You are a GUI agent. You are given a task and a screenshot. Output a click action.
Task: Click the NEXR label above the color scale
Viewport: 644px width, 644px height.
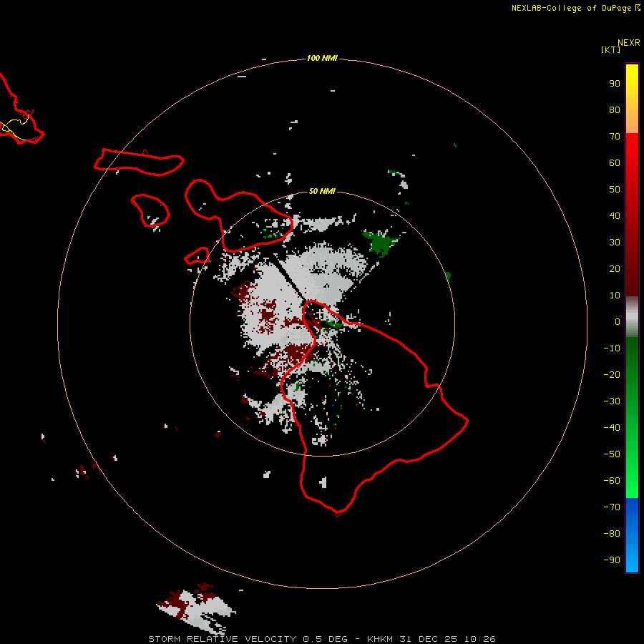(x=628, y=43)
